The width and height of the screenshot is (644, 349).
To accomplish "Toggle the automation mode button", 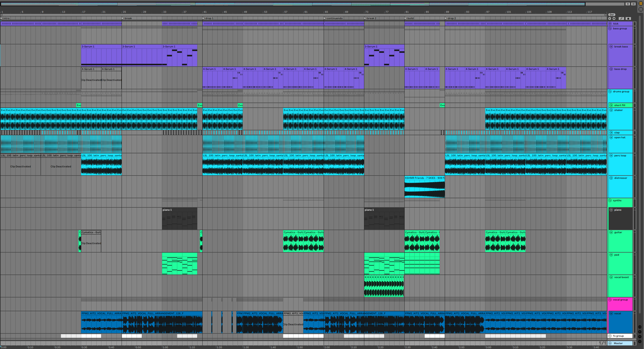I will coord(622,18).
